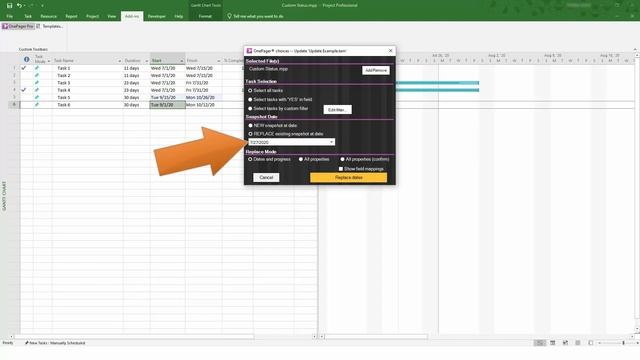This screenshot has width=640, height=360.
Task: Click the Start cell 'Tue 9/1/20' for Task 6
Action: click(x=167, y=105)
